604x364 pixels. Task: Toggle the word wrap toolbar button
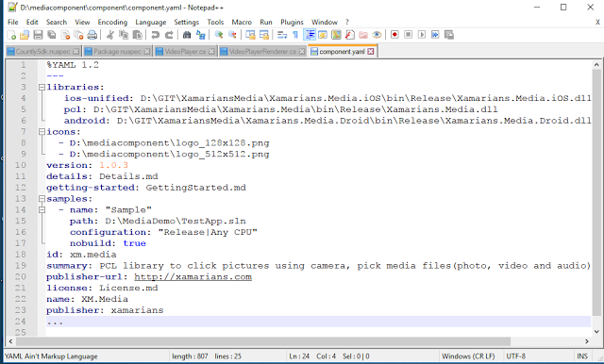point(282,35)
